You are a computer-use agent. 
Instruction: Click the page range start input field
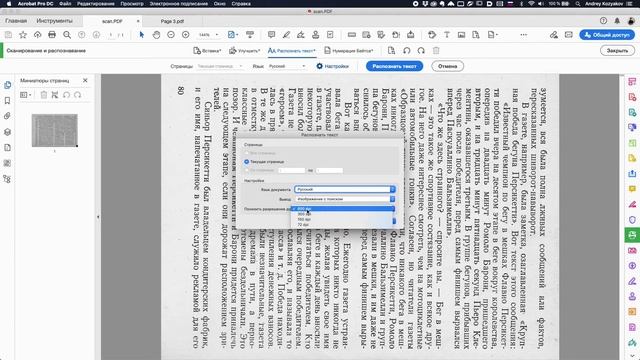[291, 170]
